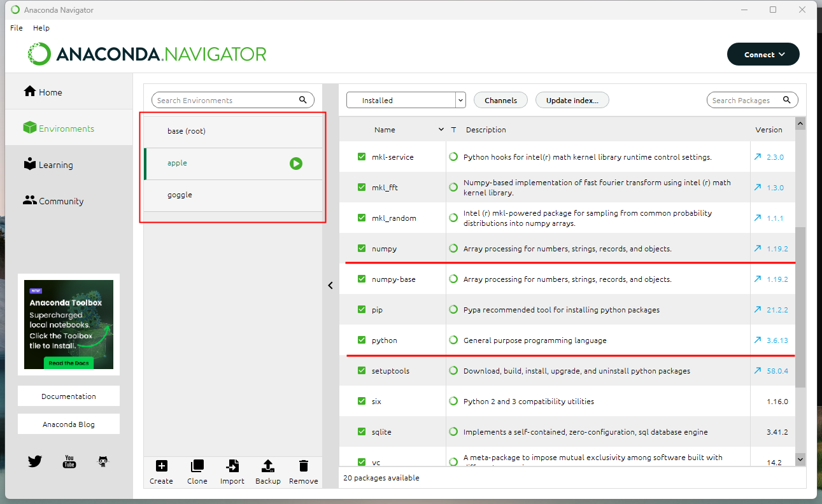Click the Clone environment icon
This screenshot has width=822, height=504.
[x=197, y=466]
